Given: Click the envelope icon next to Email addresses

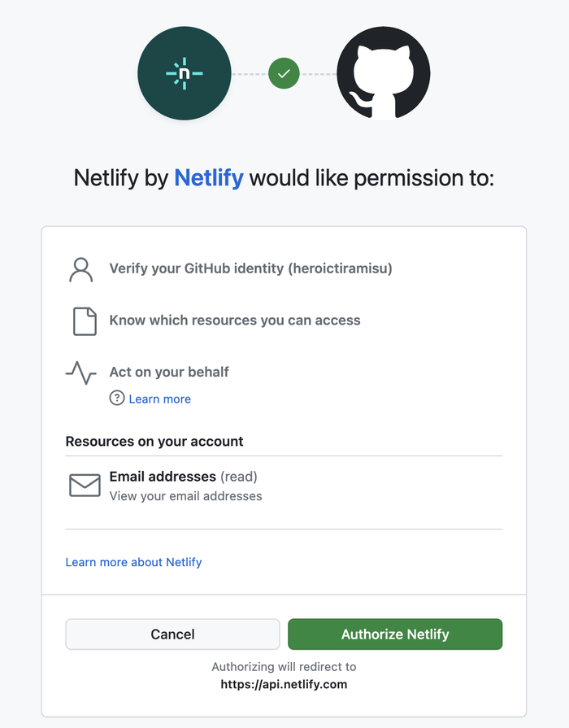Looking at the screenshot, I should 84,485.
